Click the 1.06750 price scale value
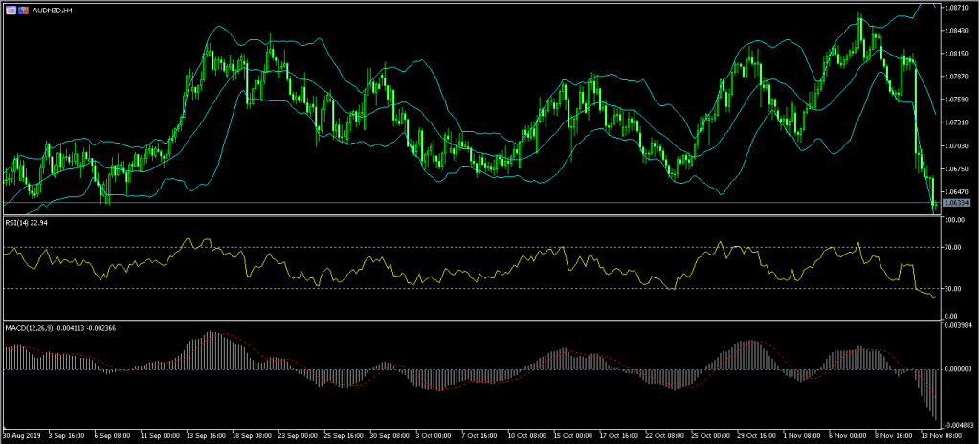The height and width of the screenshot is (444, 980). pyautogui.click(x=957, y=168)
